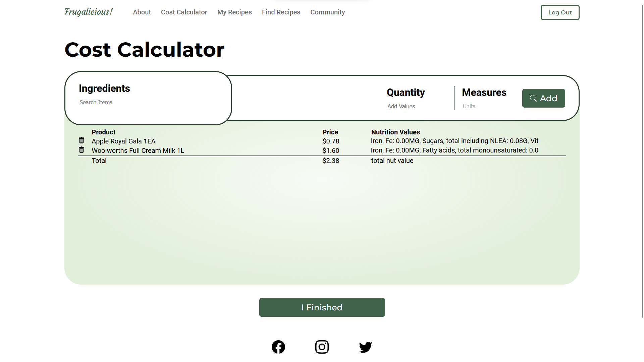Open the Twitter bird icon
644x362 pixels.
(x=365, y=347)
